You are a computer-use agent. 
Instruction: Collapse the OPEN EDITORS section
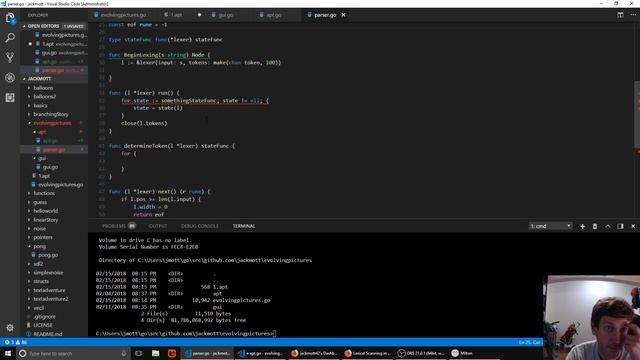(54, 26)
